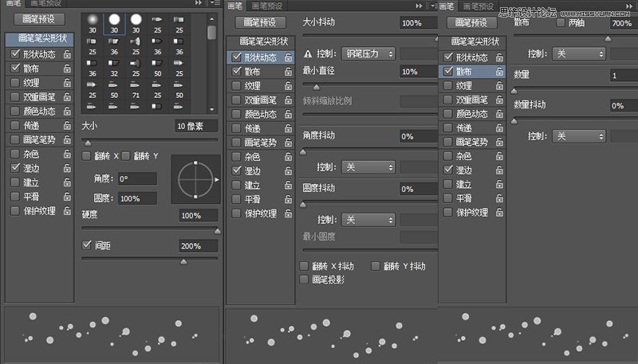
Task: Click lock icon beside 传递 in right panel
Action: point(499,128)
